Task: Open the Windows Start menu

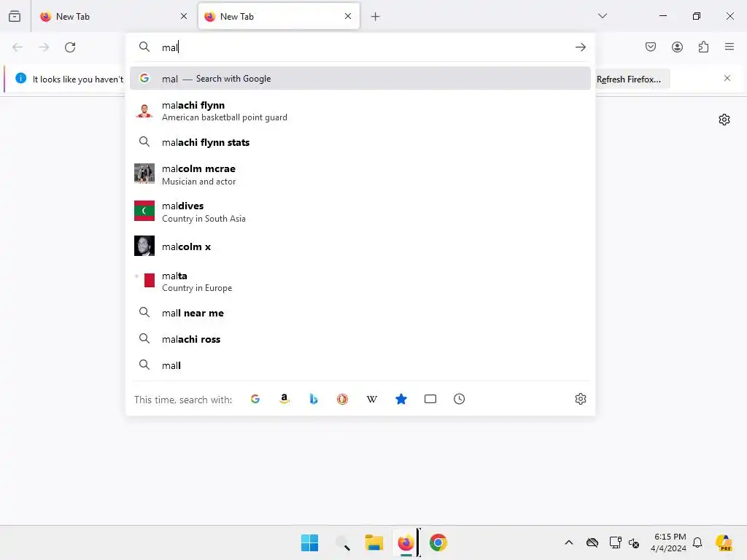Action: pos(309,542)
